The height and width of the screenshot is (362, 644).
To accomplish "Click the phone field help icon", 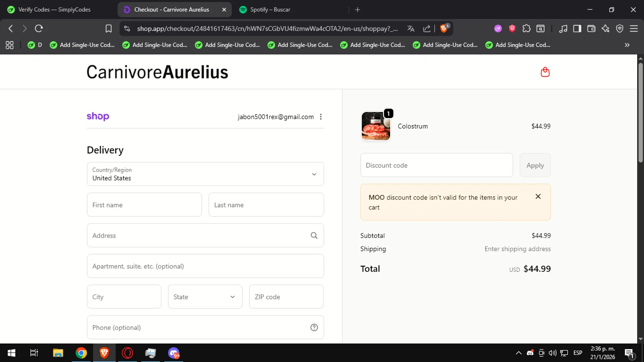I will 314,327.
